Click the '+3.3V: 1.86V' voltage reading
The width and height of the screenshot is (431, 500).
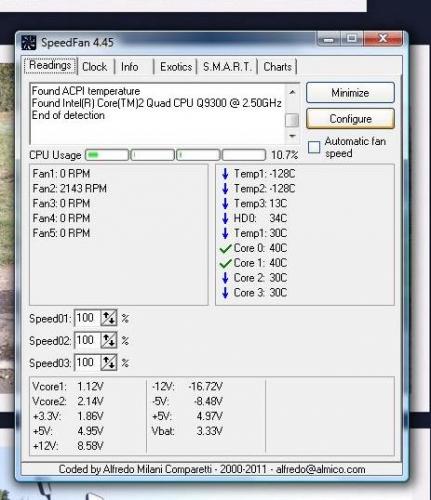coord(68,416)
